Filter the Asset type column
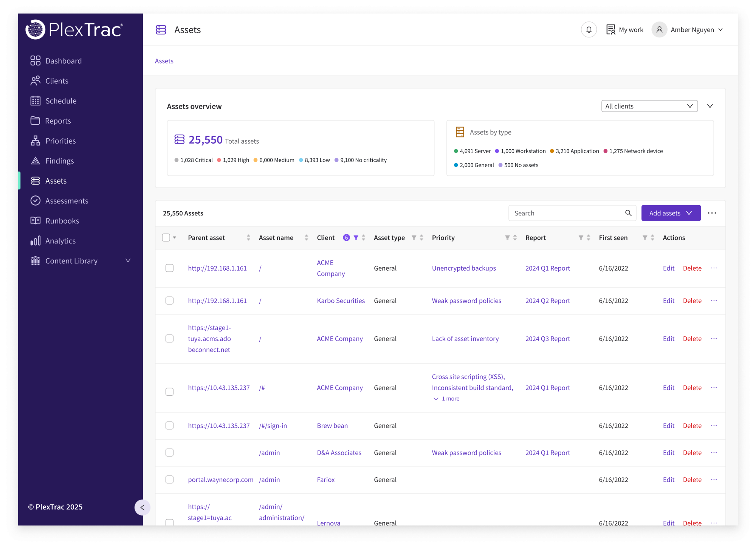The image size is (756, 548). [x=414, y=238]
